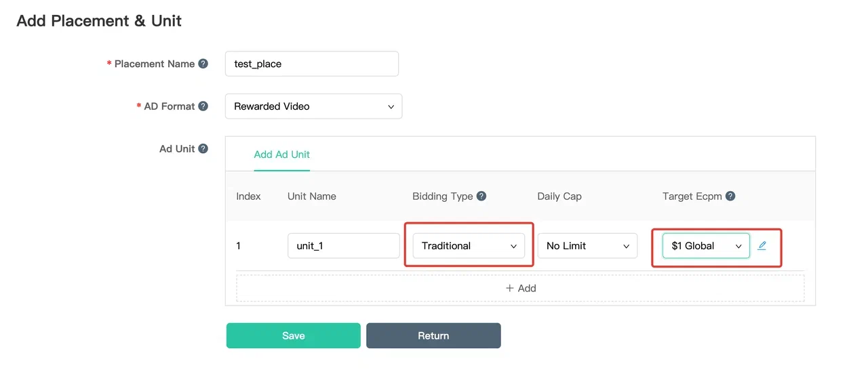Click the AD Format help icon
868x376 pixels.
(x=203, y=106)
